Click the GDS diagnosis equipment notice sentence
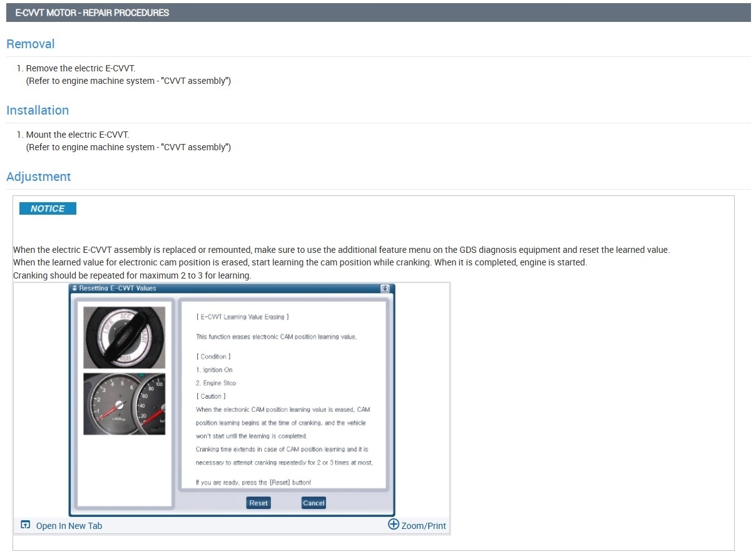 pyautogui.click(x=341, y=250)
